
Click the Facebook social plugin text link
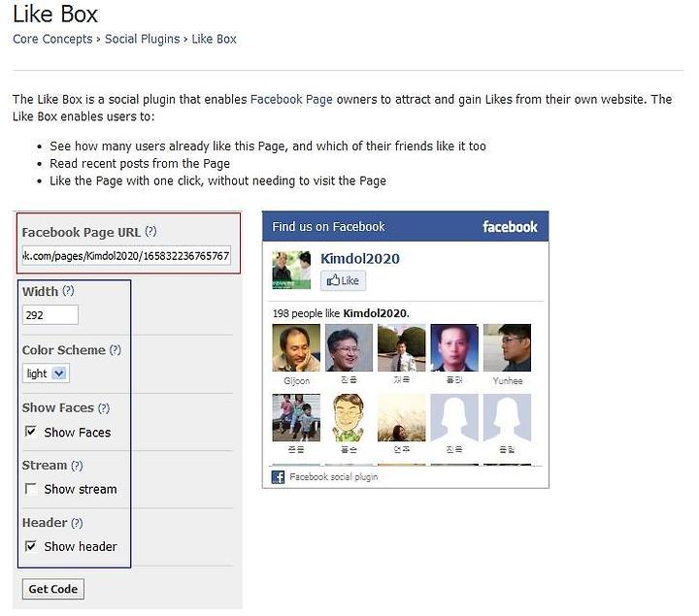(x=333, y=477)
